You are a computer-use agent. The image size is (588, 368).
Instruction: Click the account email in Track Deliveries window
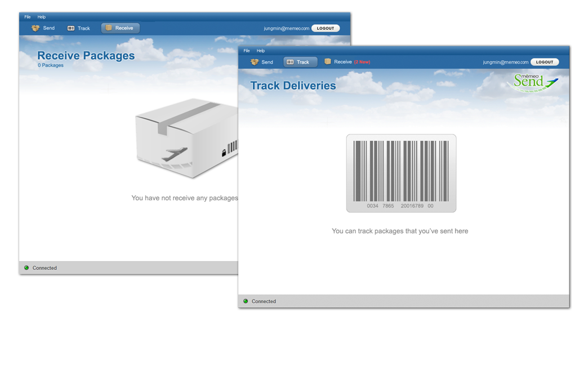(x=505, y=62)
